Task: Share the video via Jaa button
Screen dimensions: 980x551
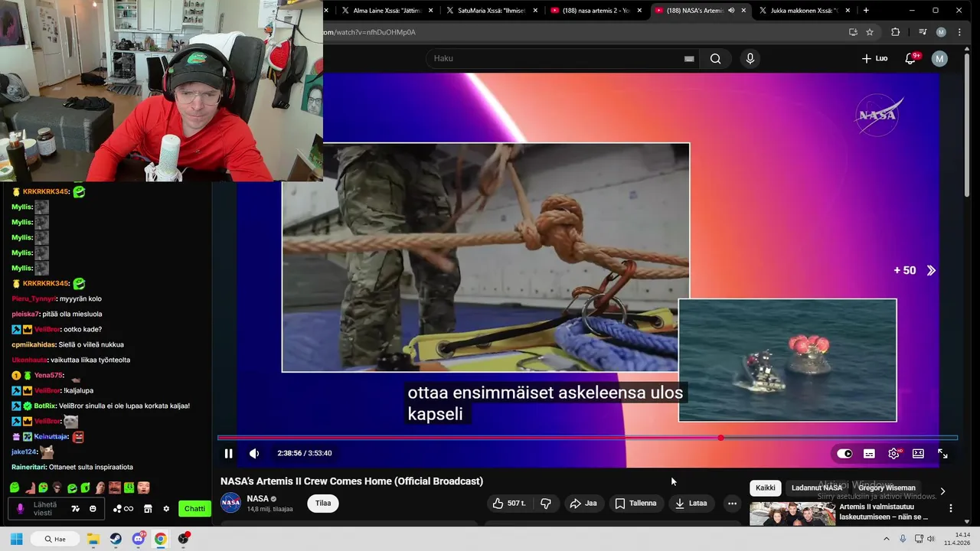Action: [583, 503]
